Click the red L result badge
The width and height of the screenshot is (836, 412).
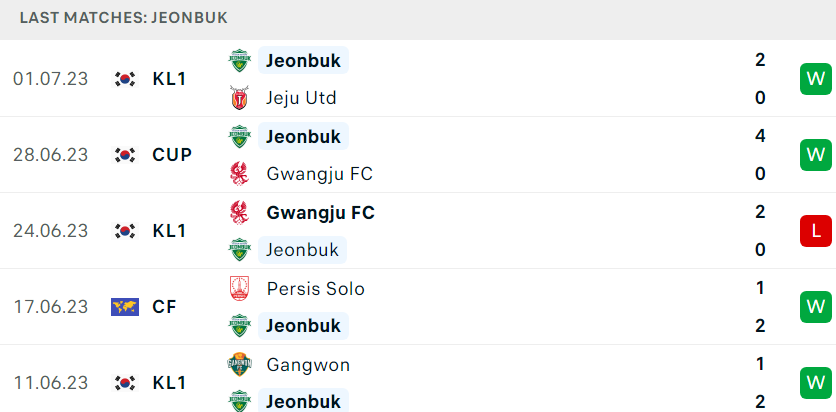816,231
